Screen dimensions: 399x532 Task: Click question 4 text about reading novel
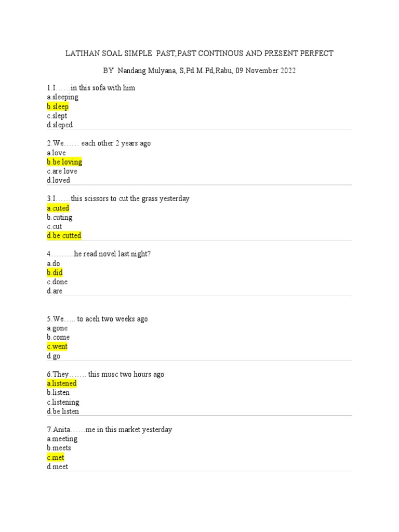coord(99,254)
